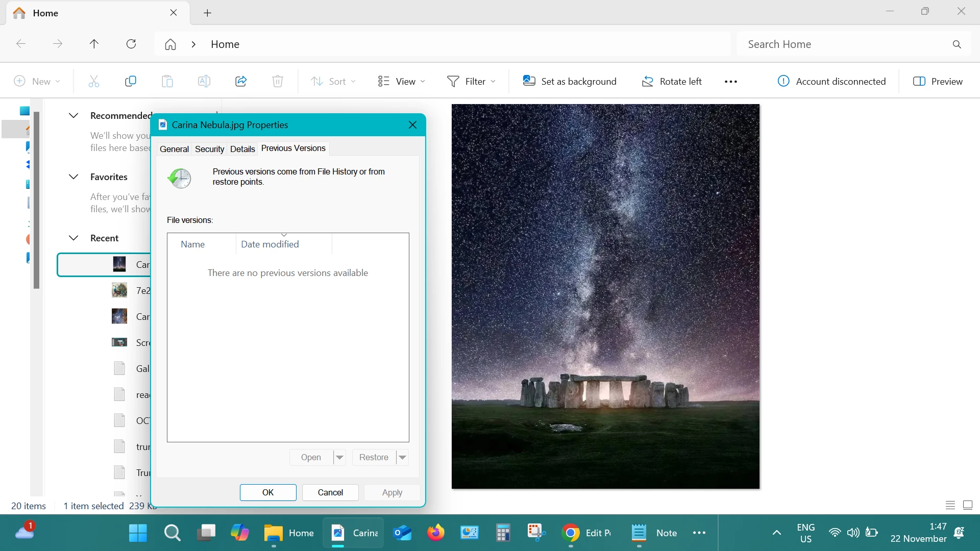Viewport: 980px width, 551px height.
Task: Switch to the General tab
Action: tap(174, 149)
